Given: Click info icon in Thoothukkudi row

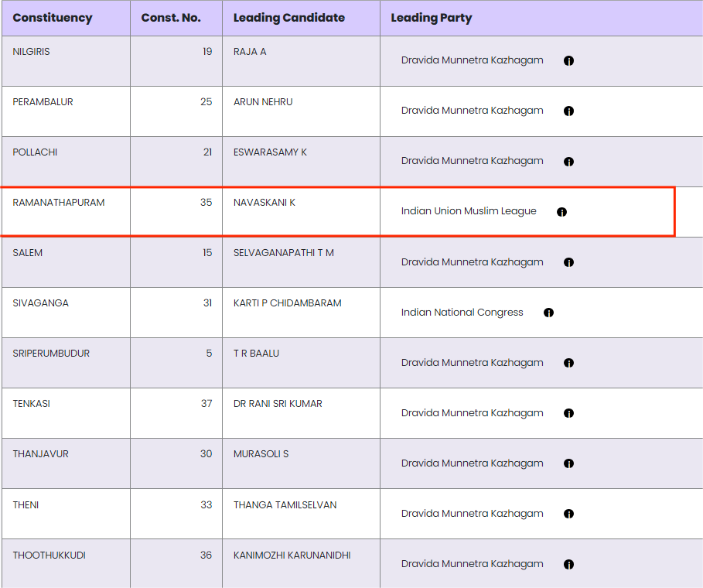Looking at the screenshot, I should click(568, 564).
